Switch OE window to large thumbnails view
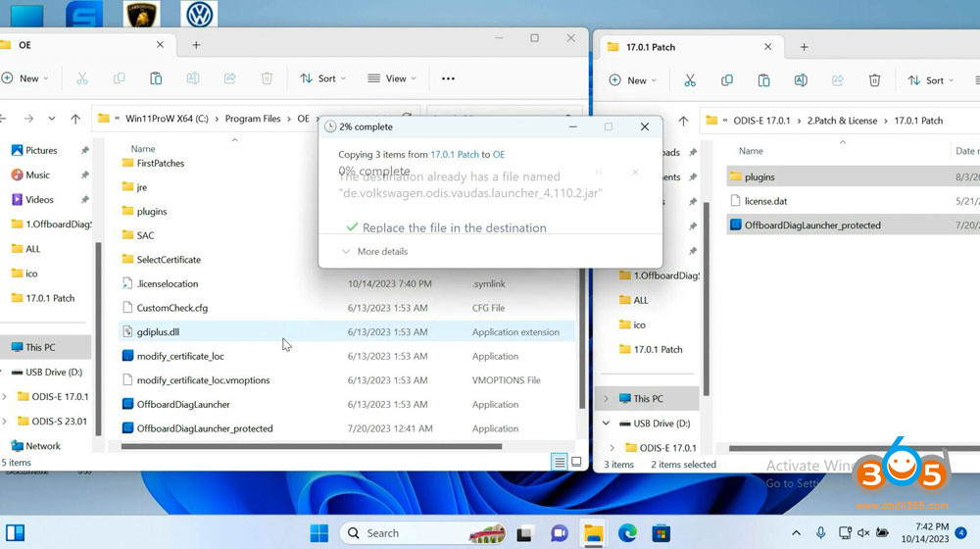980x549 pixels. point(576,462)
